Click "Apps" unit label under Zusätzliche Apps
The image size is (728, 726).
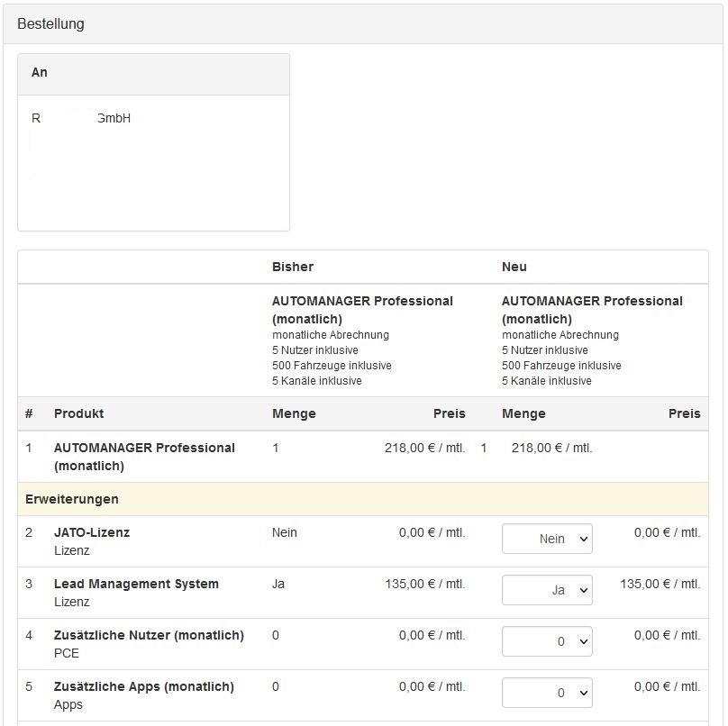68,704
